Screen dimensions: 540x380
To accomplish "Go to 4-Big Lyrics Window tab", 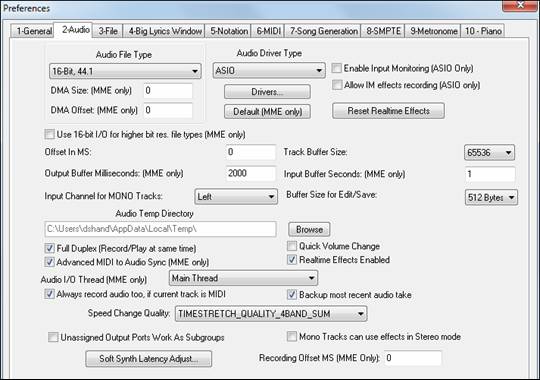I will coord(165,31).
